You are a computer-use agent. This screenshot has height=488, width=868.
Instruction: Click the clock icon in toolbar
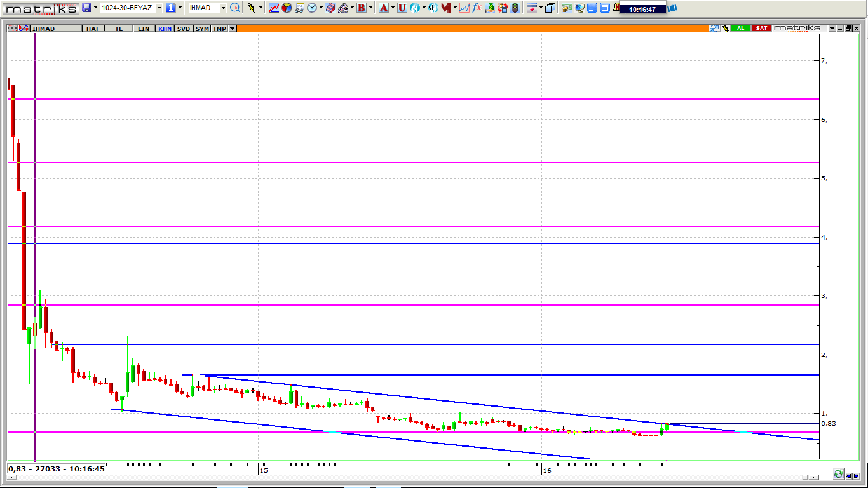pos(312,8)
